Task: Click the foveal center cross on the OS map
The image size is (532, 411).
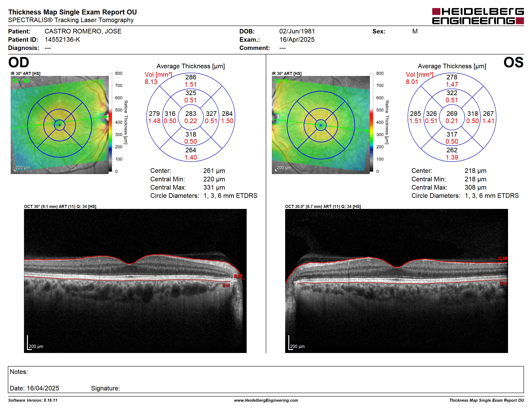Action: pos(321,125)
